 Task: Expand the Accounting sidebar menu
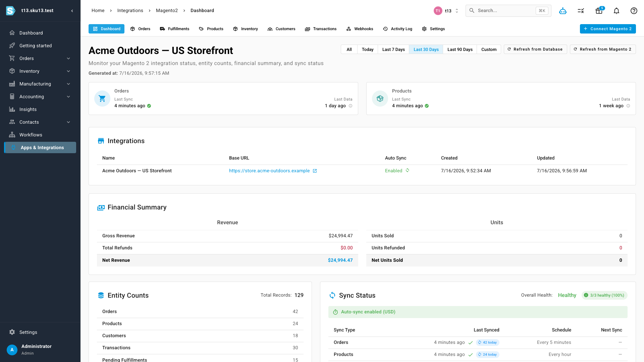coord(68,97)
